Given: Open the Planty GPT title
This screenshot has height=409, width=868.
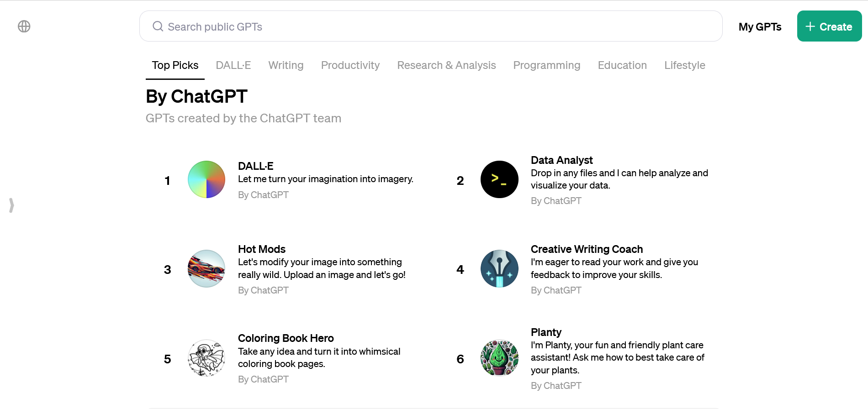Looking at the screenshot, I should click(x=546, y=332).
